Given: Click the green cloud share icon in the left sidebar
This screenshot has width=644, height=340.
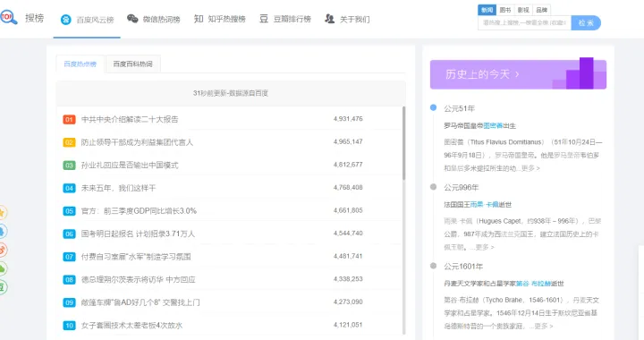Looking at the screenshot, I should pos(3,268).
